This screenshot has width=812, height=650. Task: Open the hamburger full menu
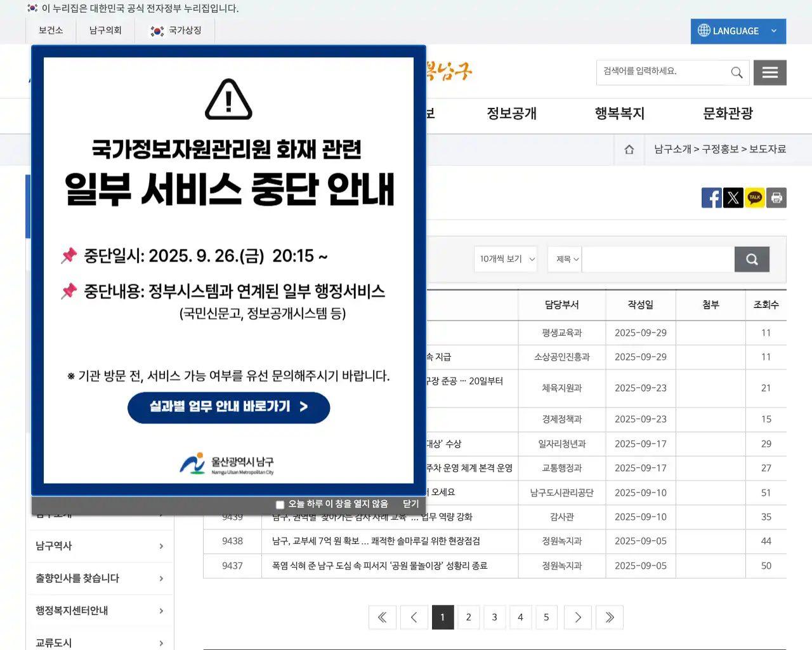click(770, 72)
